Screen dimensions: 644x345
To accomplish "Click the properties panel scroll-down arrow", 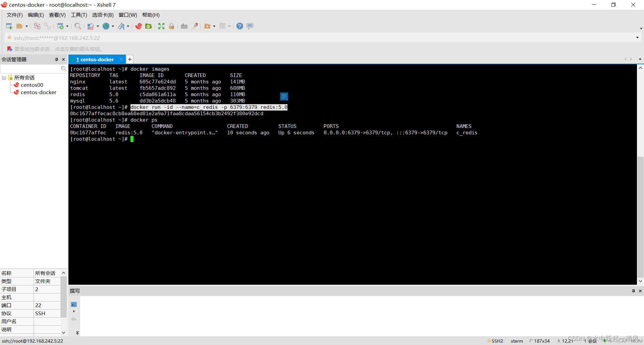I will pyautogui.click(x=63, y=333).
